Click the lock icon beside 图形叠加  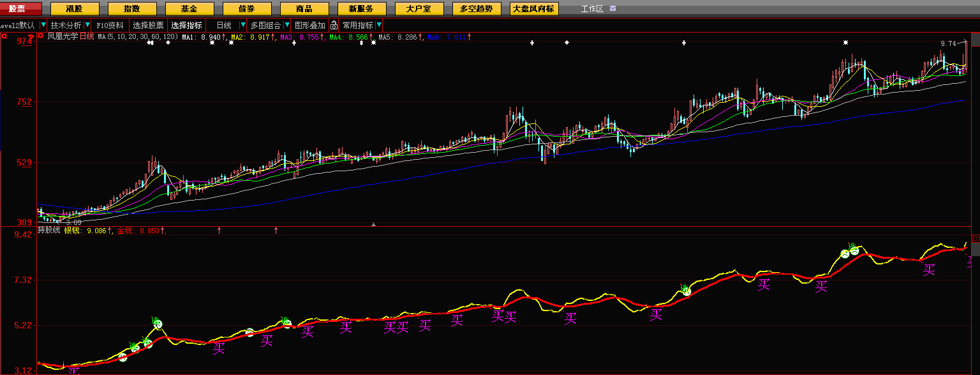(334, 26)
